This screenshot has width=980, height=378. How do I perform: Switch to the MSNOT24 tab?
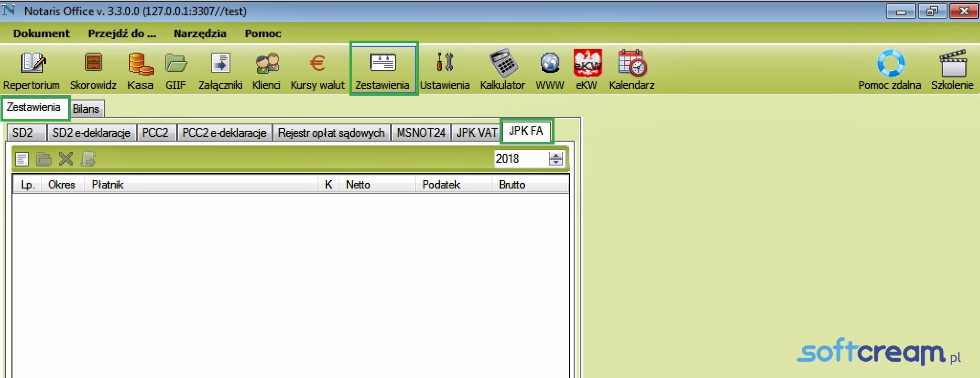click(x=421, y=133)
